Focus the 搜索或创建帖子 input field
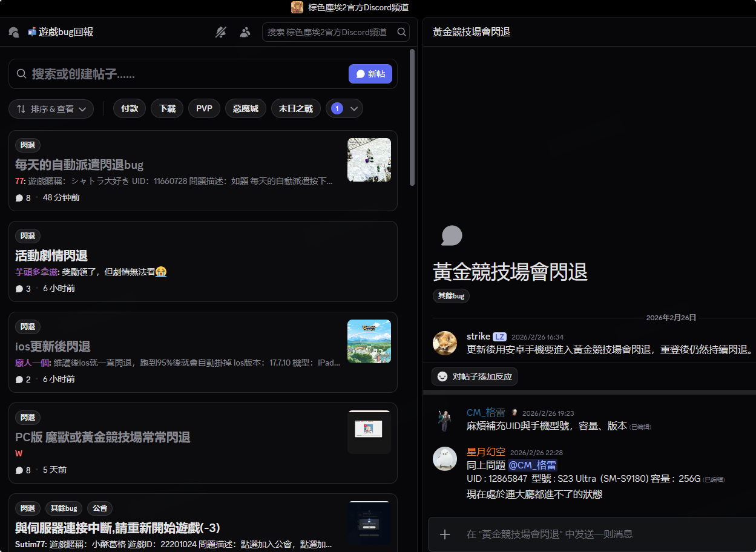 click(188, 74)
